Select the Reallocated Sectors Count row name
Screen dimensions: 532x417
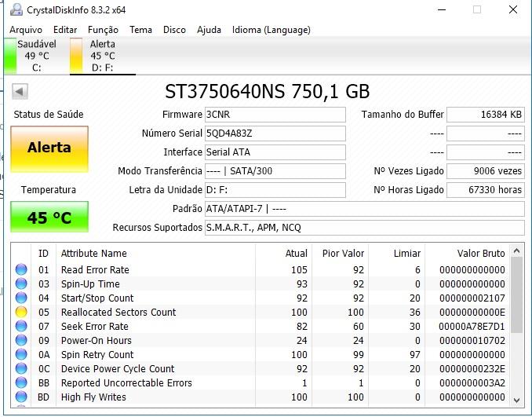point(118,312)
